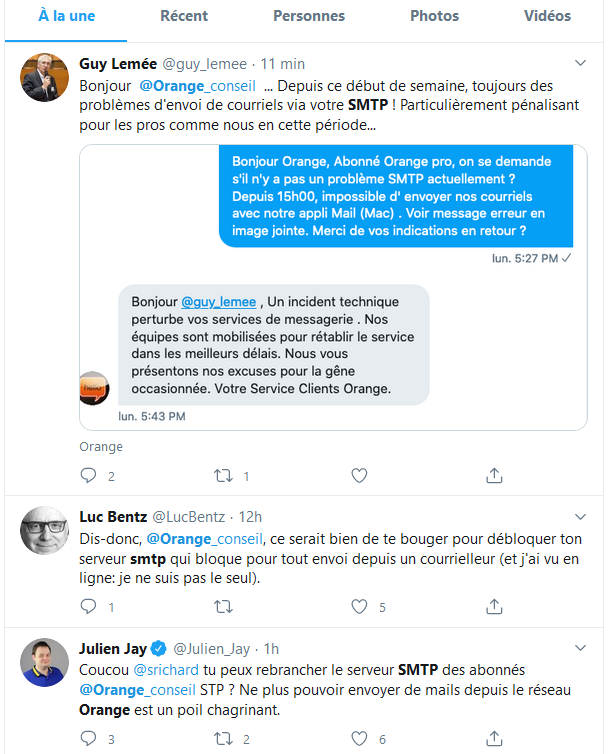Like Guy Lemée's tweet

click(x=359, y=476)
